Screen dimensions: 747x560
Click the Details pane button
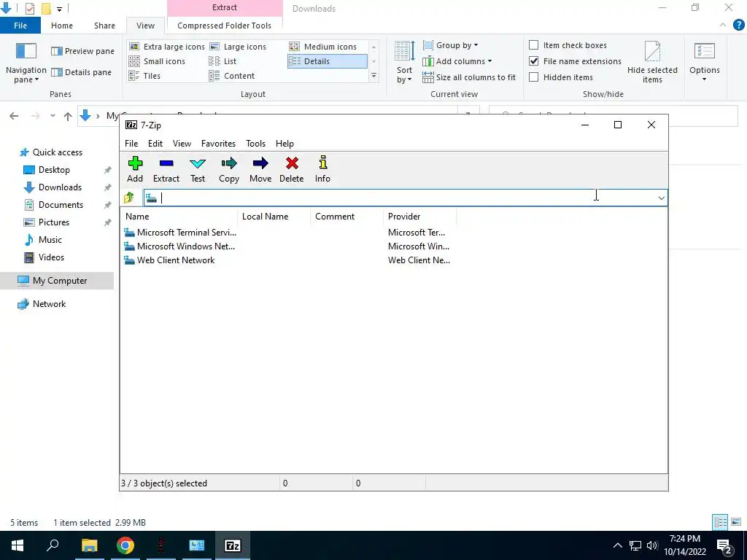pyautogui.click(x=82, y=72)
